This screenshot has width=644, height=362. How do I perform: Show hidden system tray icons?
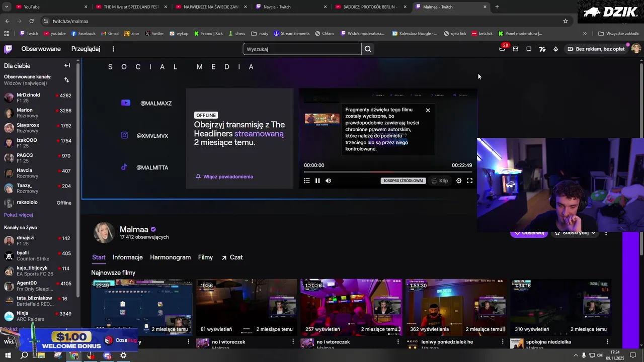point(576,355)
